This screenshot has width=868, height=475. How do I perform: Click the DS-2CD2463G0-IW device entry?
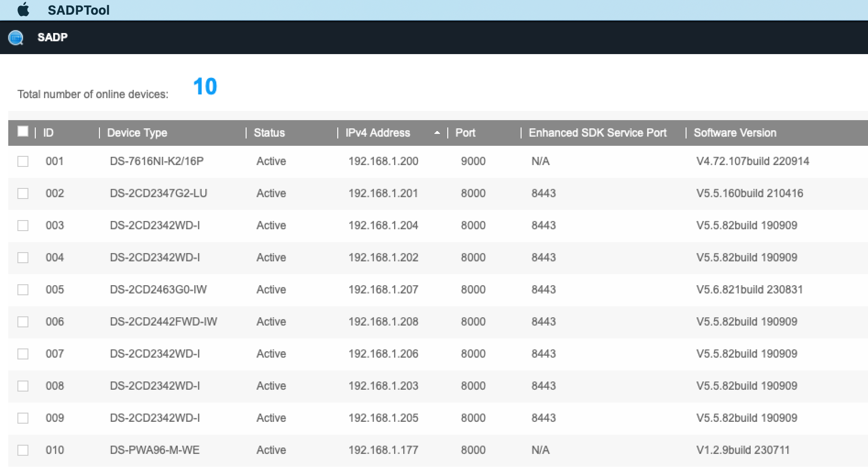click(158, 290)
